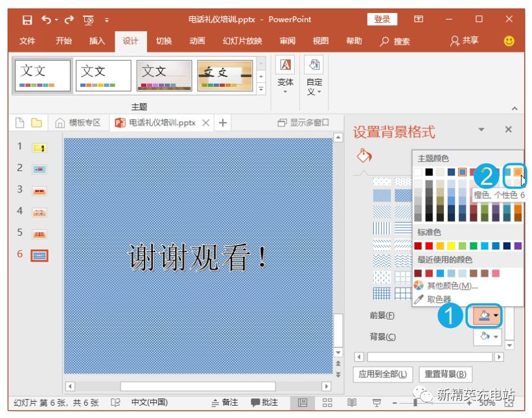Start slideshow from status bar icon
The image size is (532, 418).
pos(376,402)
